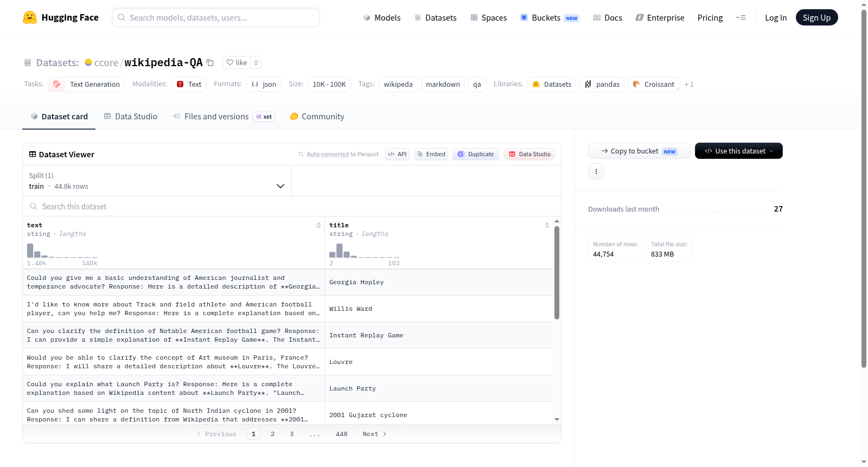Focus the Search models, datasets, users field
This screenshot has width=868, height=467.
click(x=216, y=17)
